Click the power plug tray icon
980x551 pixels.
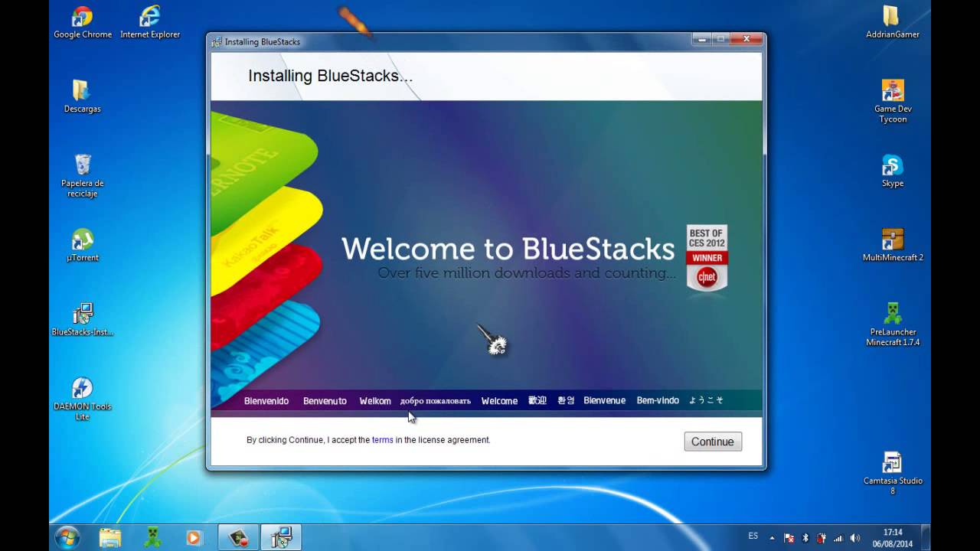[822, 538]
